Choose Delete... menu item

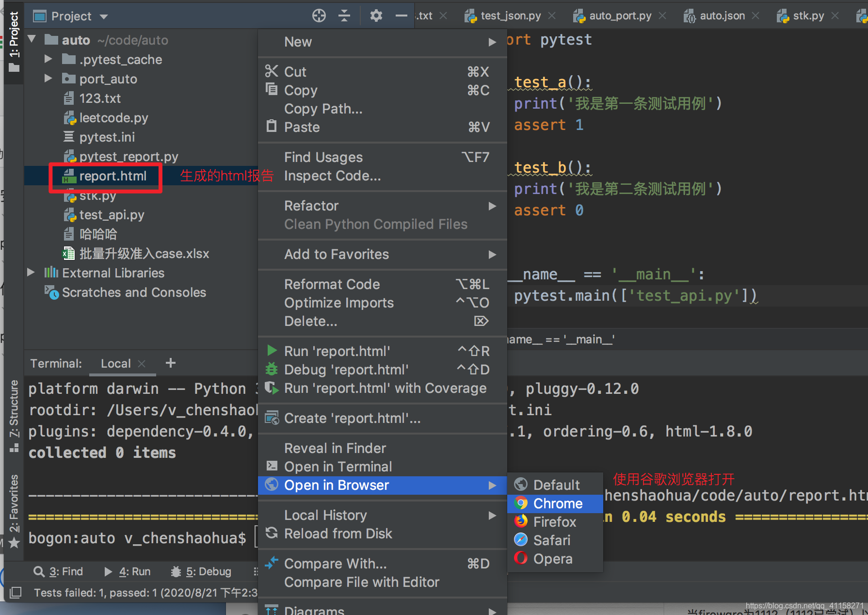[x=383, y=321]
